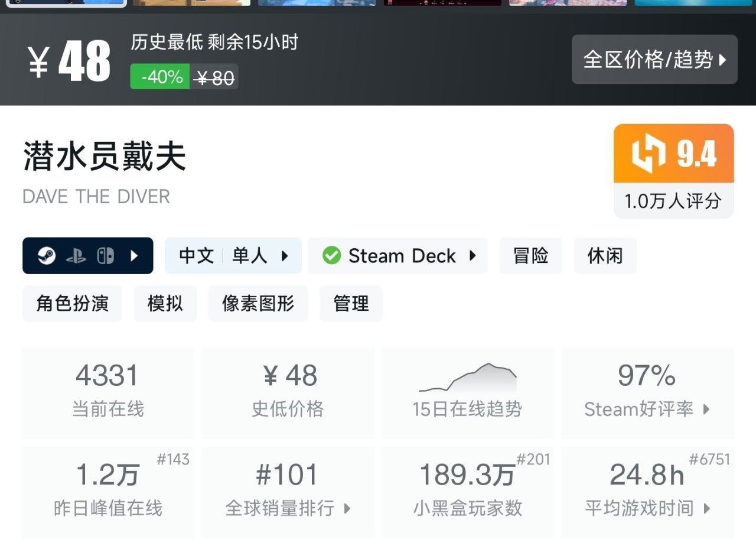Viewport: 756px width, 546px height.
Task: Open the 9.4 rating score number
Action: pos(696,154)
